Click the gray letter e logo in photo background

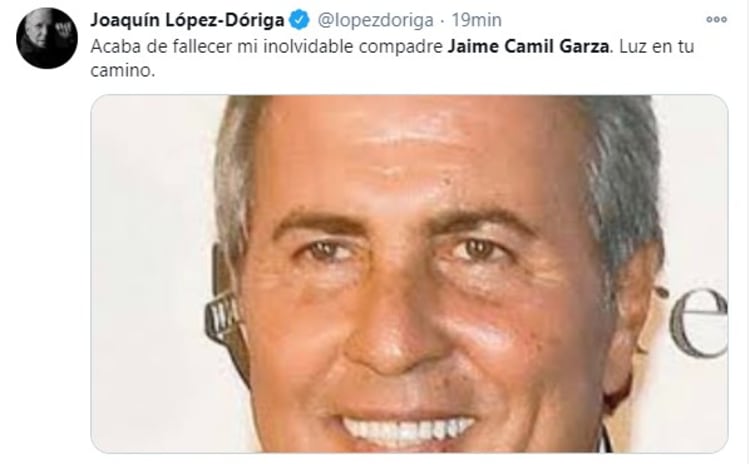coord(698,323)
